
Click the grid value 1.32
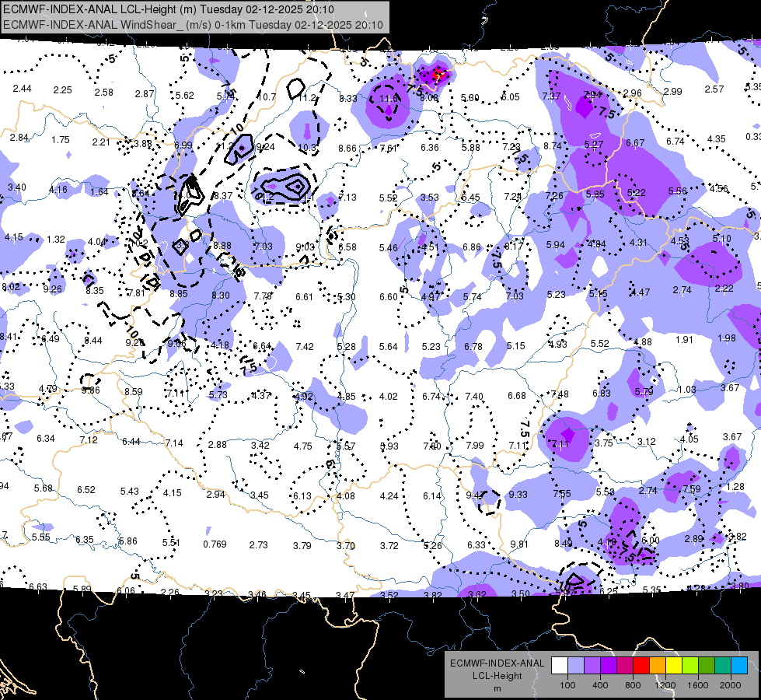[56, 239]
